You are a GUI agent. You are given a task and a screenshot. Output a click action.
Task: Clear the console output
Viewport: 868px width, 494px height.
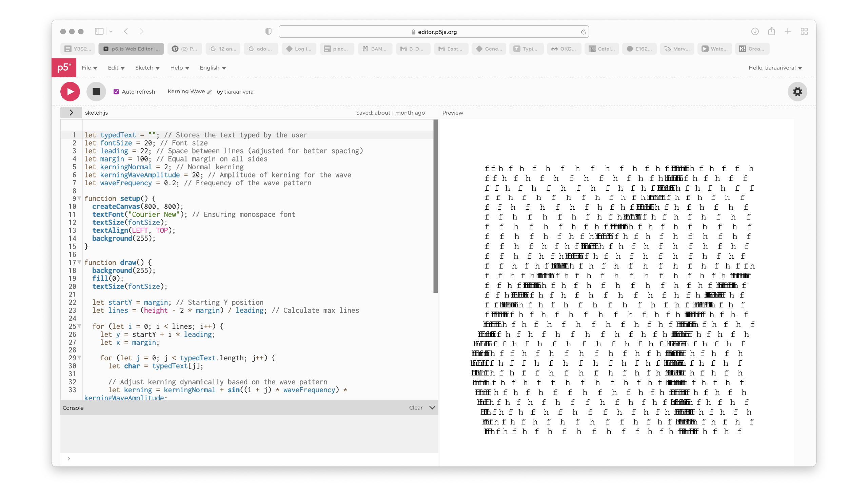[x=416, y=408]
